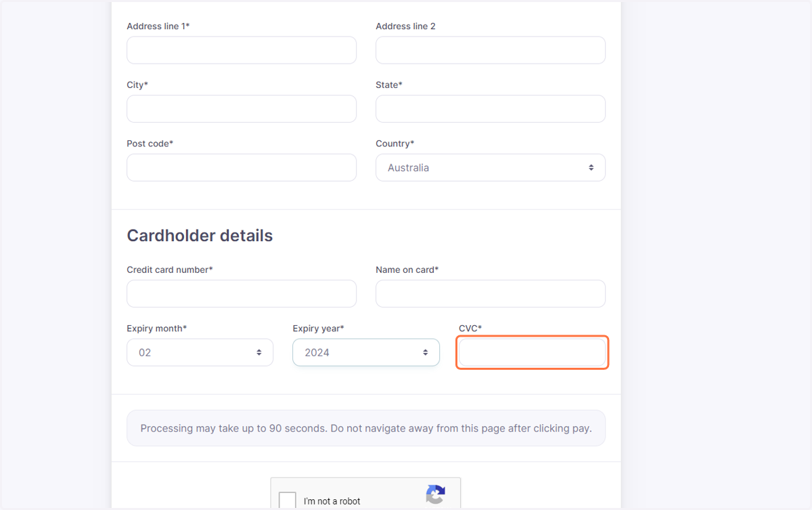Click the Address line 2 label
Image resolution: width=812 pixels, height=510 pixels.
[406, 26]
